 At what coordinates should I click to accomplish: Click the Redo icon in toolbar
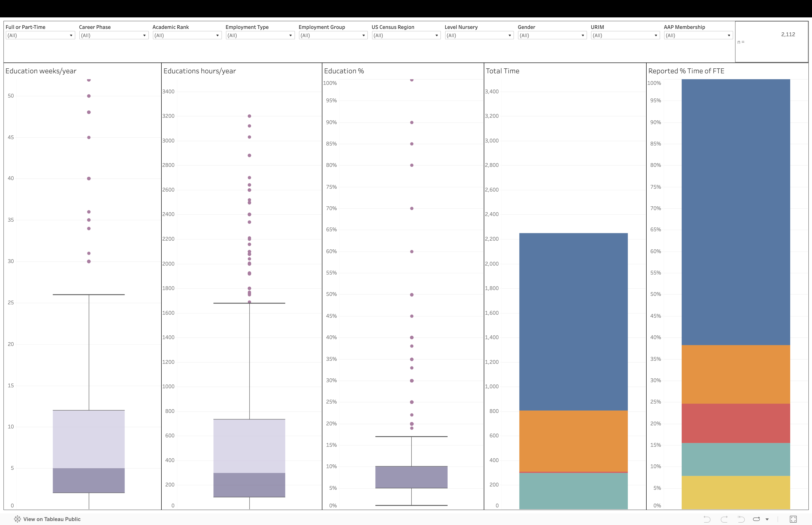pyautogui.click(x=724, y=519)
